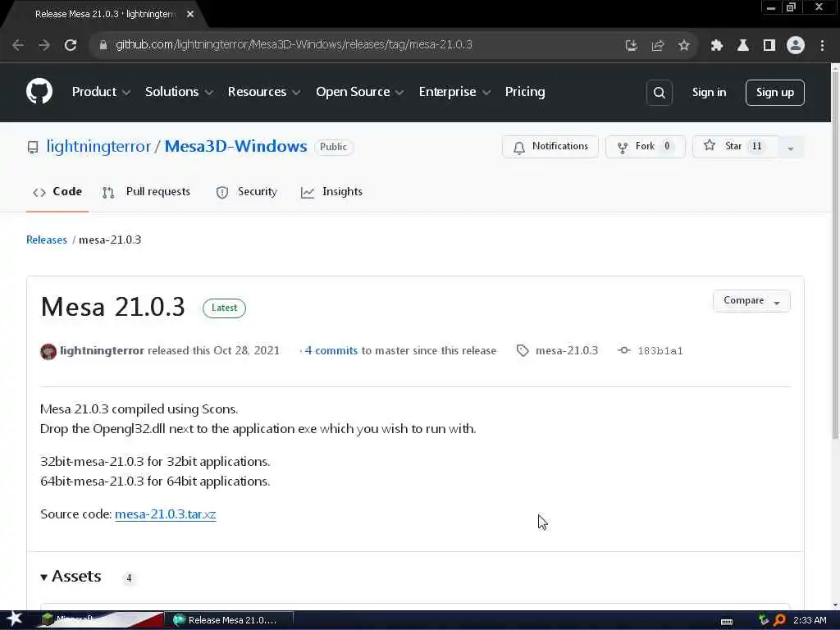
Task: Toggle the browser side panel icon
Action: pos(769,46)
